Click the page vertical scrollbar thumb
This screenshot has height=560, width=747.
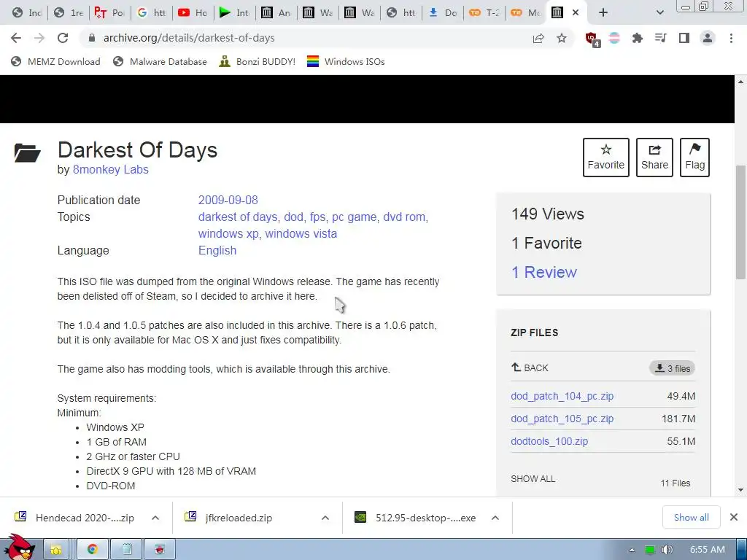740,222
